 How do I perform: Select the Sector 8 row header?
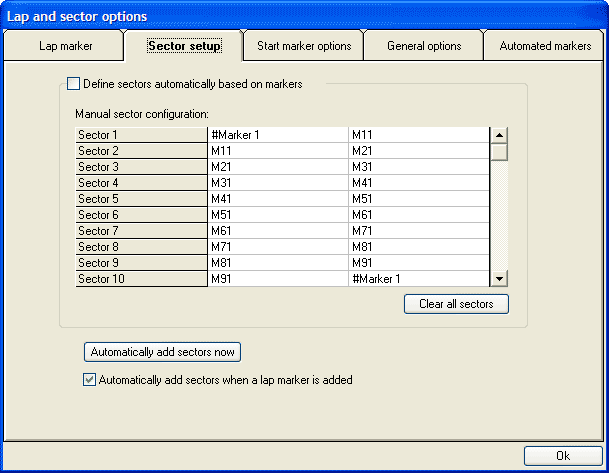pyautogui.click(x=141, y=247)
